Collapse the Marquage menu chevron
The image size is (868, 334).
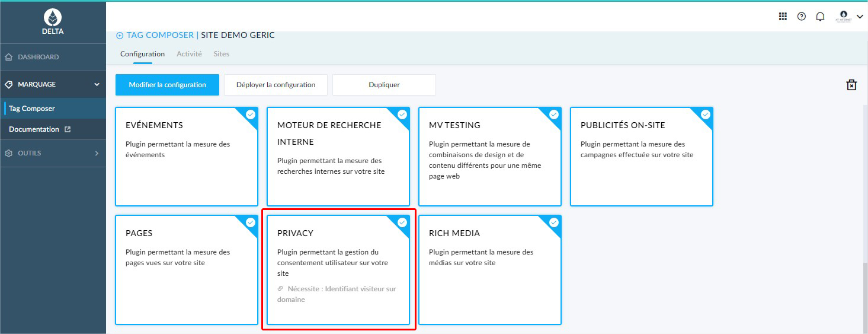[x=97, y=85]
